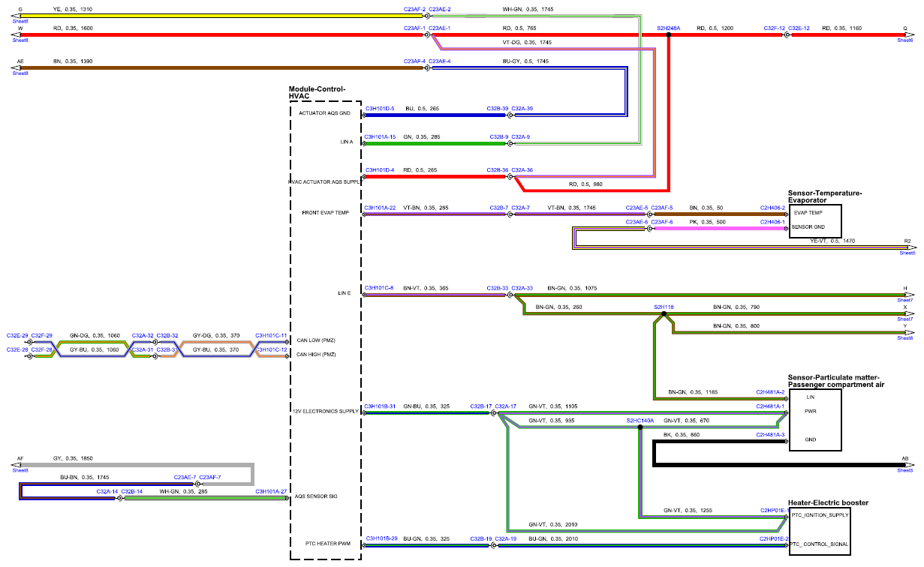
Task: Open connector pin C3H101D-5
Action: [380, 108]
